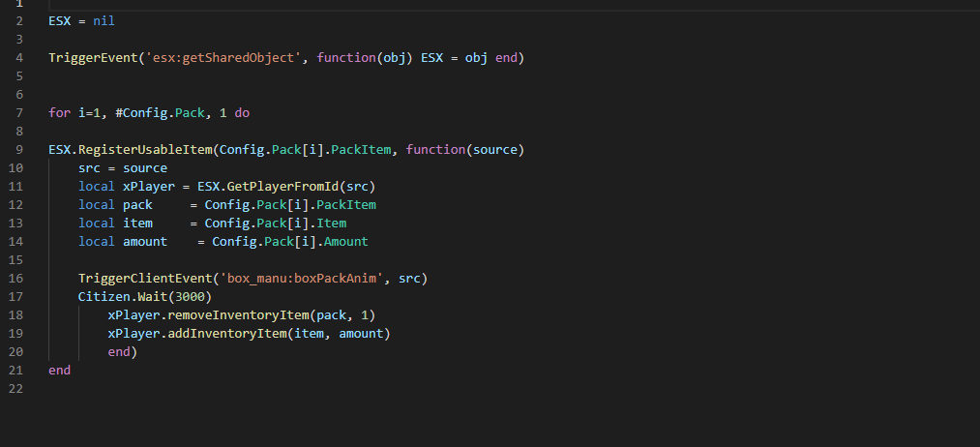Click 'GetPlayerFromId' on line 11
Viewport: 980px width, 447px height.
(x=282, y=187)
